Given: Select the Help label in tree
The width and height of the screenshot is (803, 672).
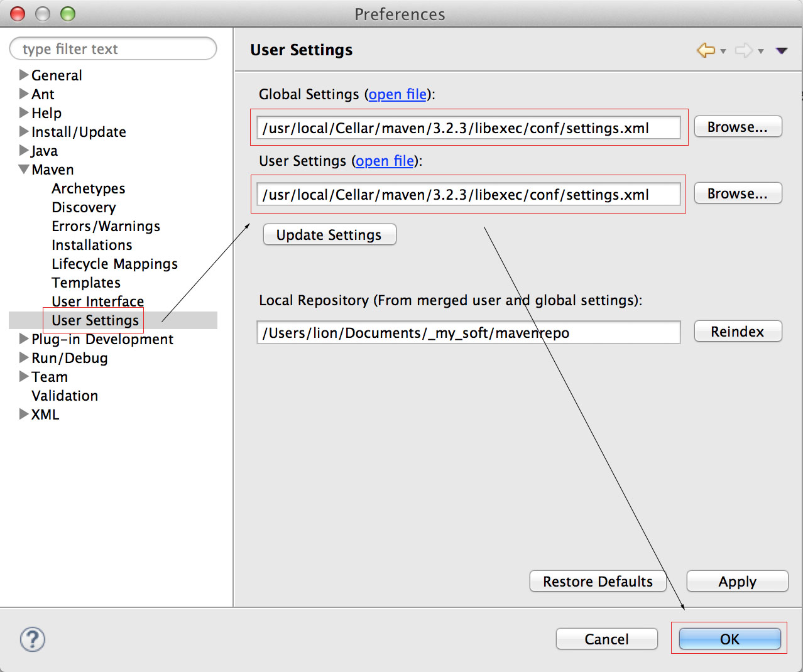Looking at the screenshot, I should [x=46, y=113].
